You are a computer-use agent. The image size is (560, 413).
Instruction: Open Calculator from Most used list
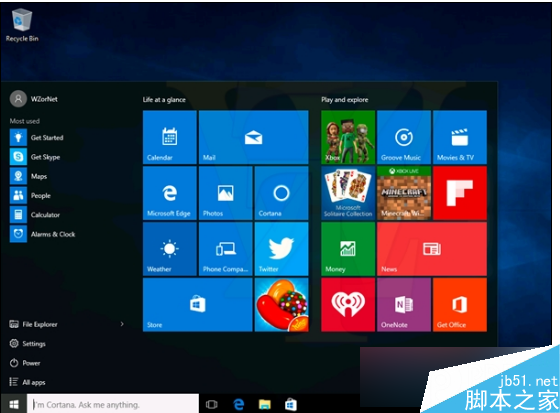[35, 215]
